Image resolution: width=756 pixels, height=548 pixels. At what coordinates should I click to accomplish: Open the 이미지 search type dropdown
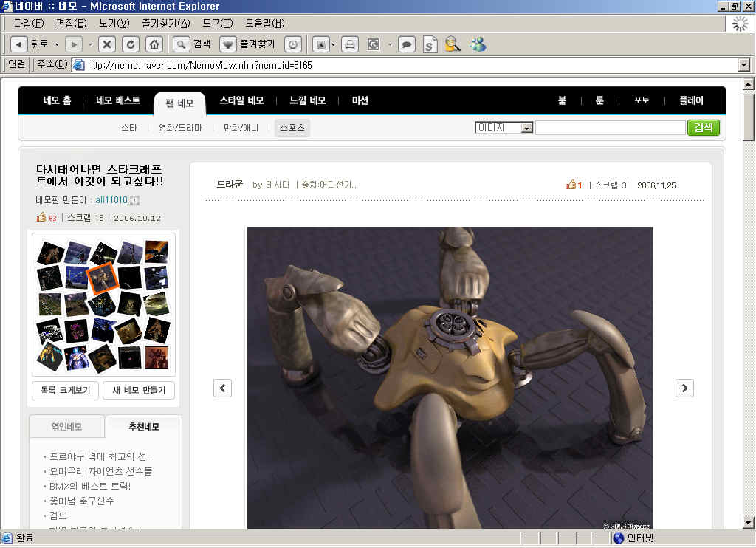527,128
